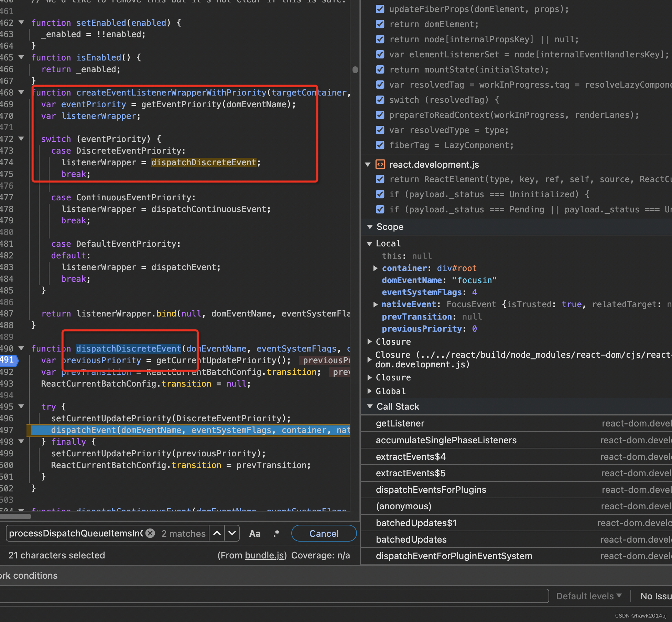The height and width of the screenshot is (622, 672).
Task: Uncheck 'fiberTag = LazyComponent;' breakpoint
Action: (380, 145)
